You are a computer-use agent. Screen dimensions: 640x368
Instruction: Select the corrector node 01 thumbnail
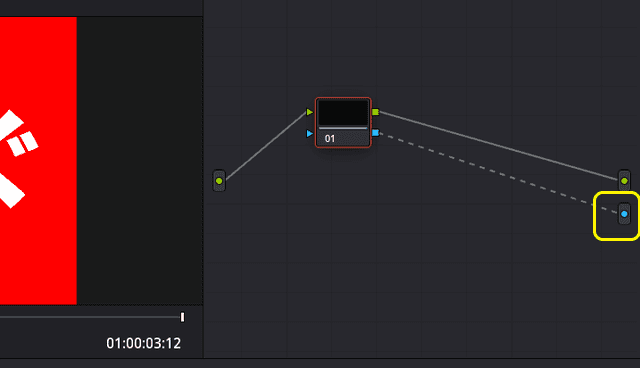pyautogui.click(x=343, y=113)
